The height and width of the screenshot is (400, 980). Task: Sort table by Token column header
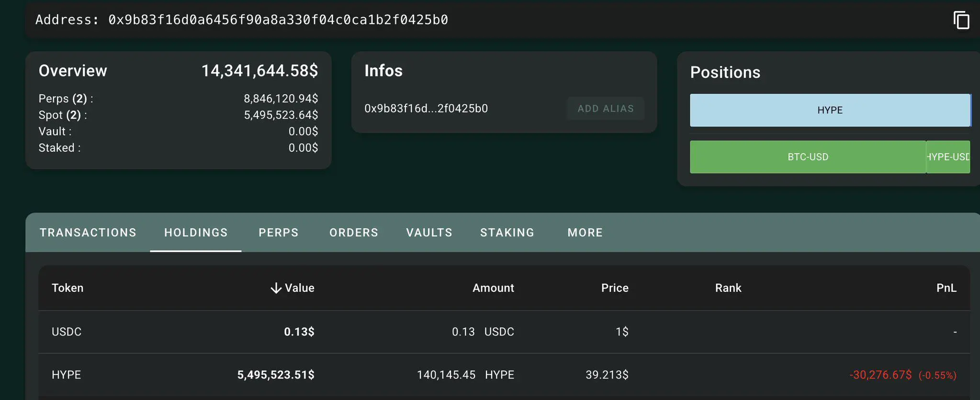point(68,288)
